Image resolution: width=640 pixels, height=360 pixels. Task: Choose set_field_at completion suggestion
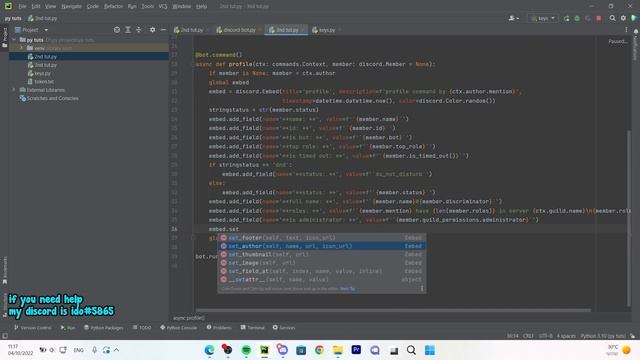[322, 271]
